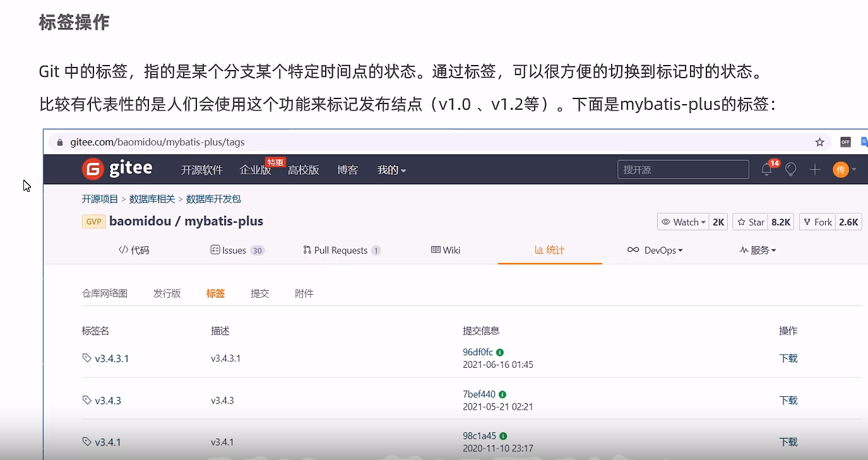868x460 pixels.
Task: Switch to the 代码 tab
Action: (x=134, y=250)
